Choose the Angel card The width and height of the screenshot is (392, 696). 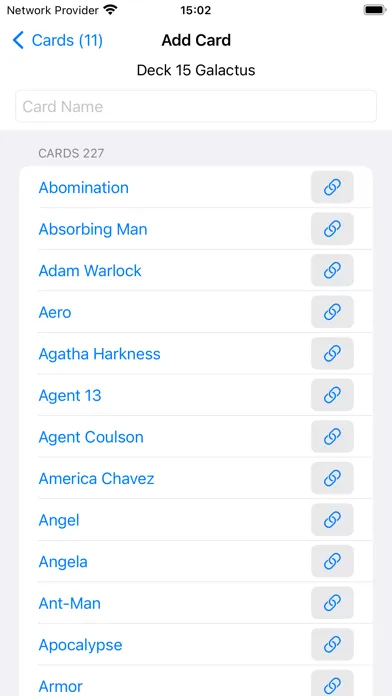(59, 520)
